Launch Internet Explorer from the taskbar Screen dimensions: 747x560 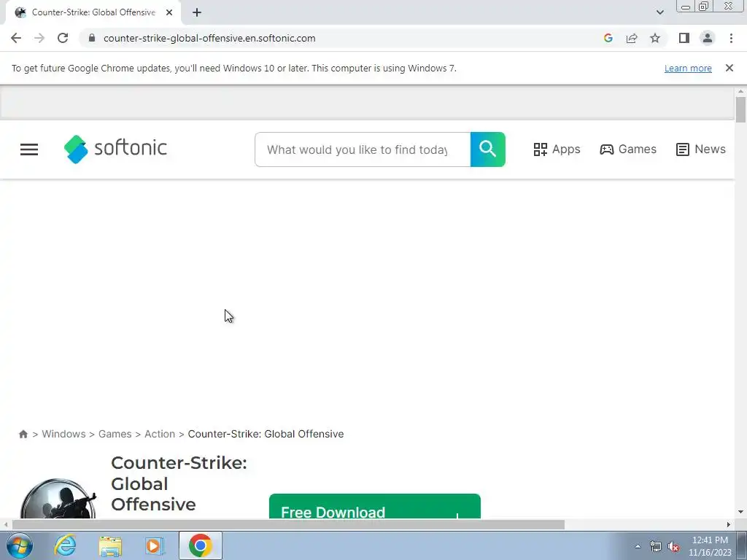[x=65, y=545]
